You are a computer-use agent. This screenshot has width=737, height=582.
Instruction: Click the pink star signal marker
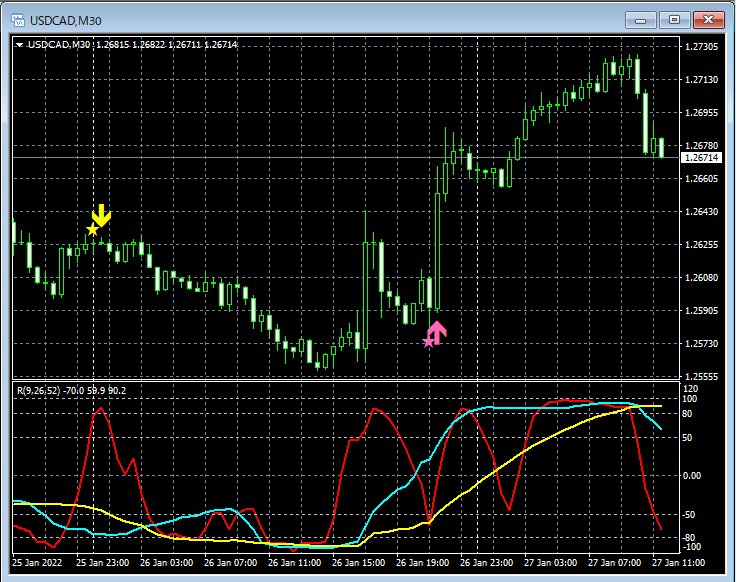coord(428,342)
